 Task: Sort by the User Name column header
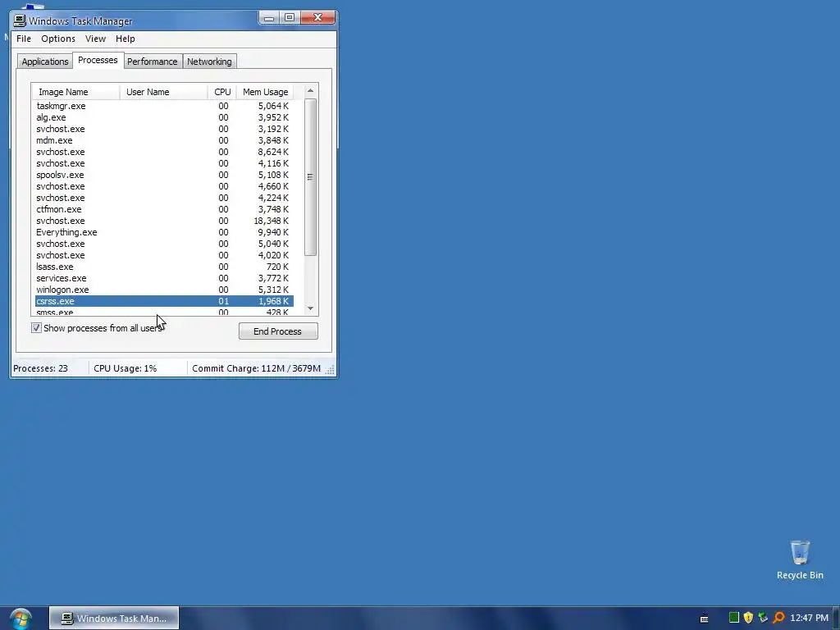(163, 92)
